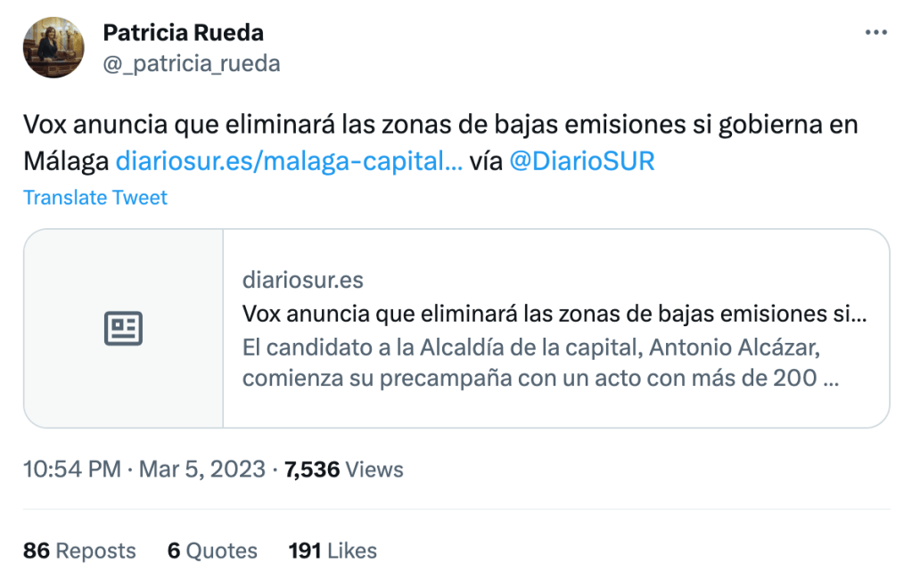Click the diariosur.es domain in the card
The width and height of the screenshot is (912, 588).
coord(303,280)
